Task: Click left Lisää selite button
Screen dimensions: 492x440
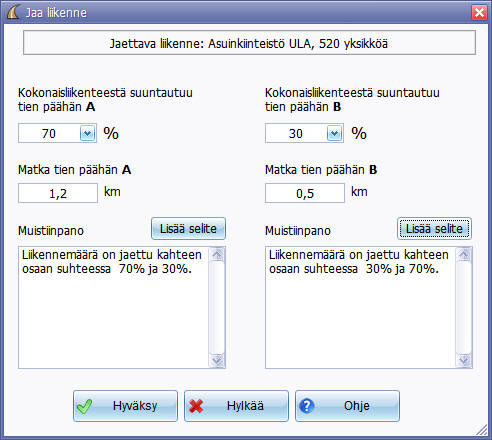Action: 188,229
